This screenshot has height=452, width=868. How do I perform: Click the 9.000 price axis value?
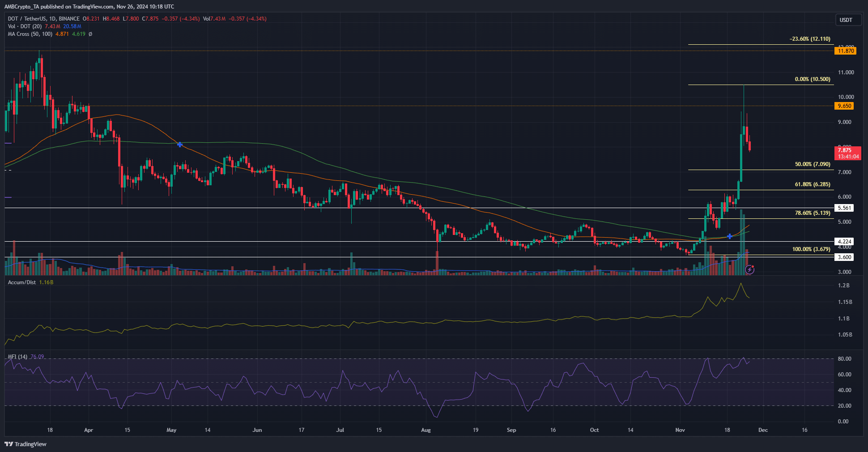point(844,122)
